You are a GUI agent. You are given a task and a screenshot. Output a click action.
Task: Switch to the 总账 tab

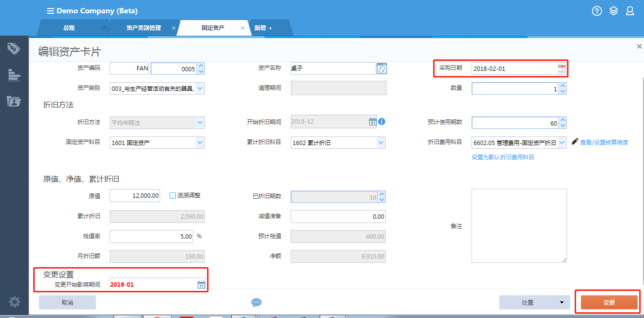(x=69, y=28)
